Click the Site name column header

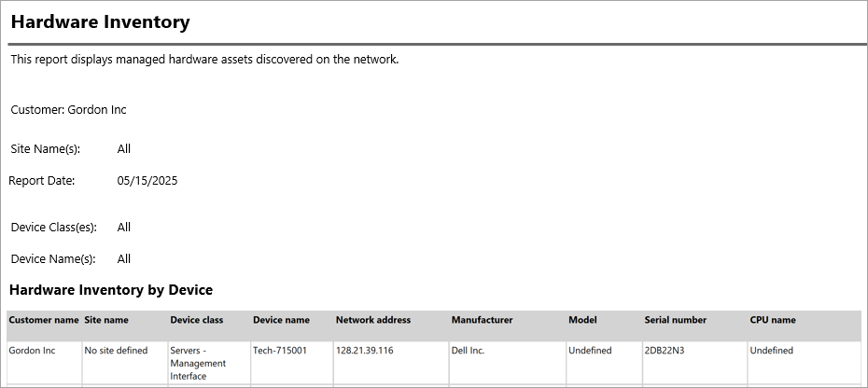[106, 320]
